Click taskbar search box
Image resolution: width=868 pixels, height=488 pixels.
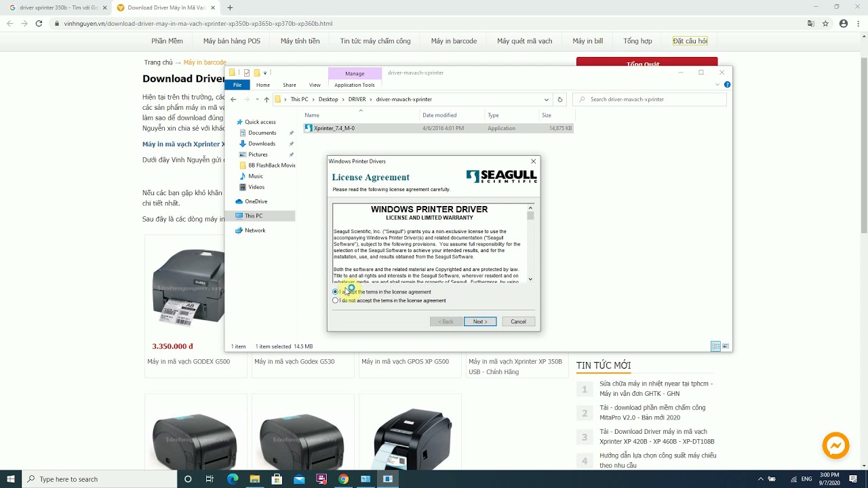click(99, 479)
